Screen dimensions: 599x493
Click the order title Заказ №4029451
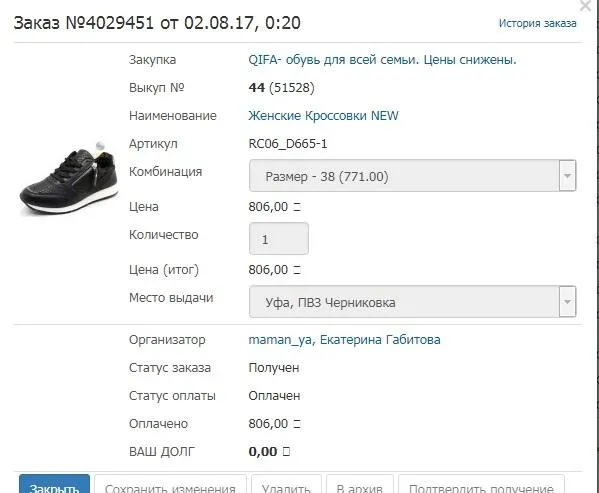point(84,23)
